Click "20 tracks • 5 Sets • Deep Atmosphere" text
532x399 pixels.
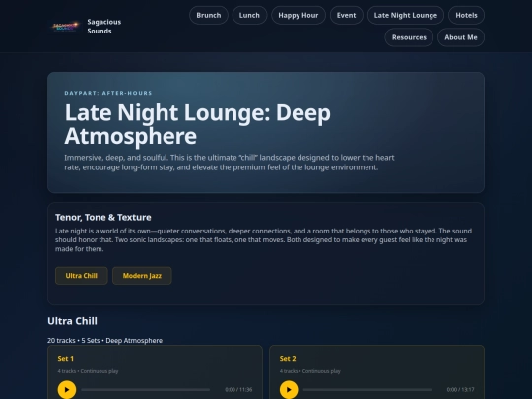coord(104,340)
